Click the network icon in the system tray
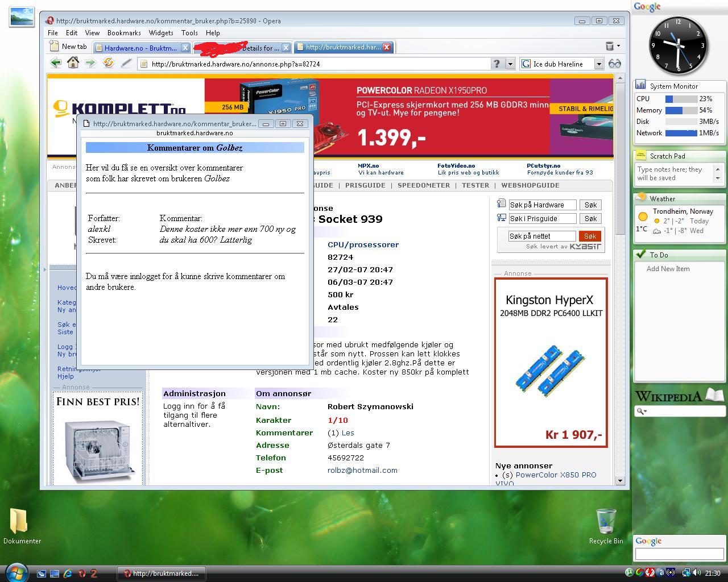 tap(686, 573)
